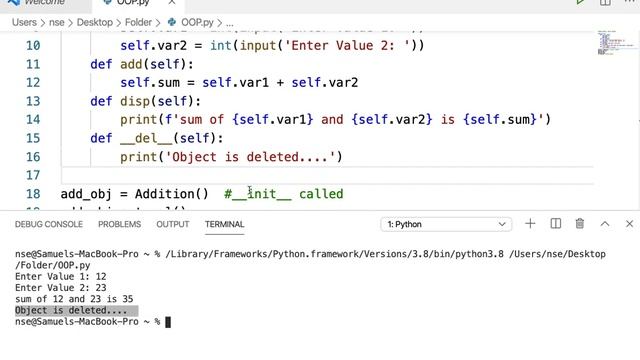Click line number 18
The image size is (640, 360).
33,194
